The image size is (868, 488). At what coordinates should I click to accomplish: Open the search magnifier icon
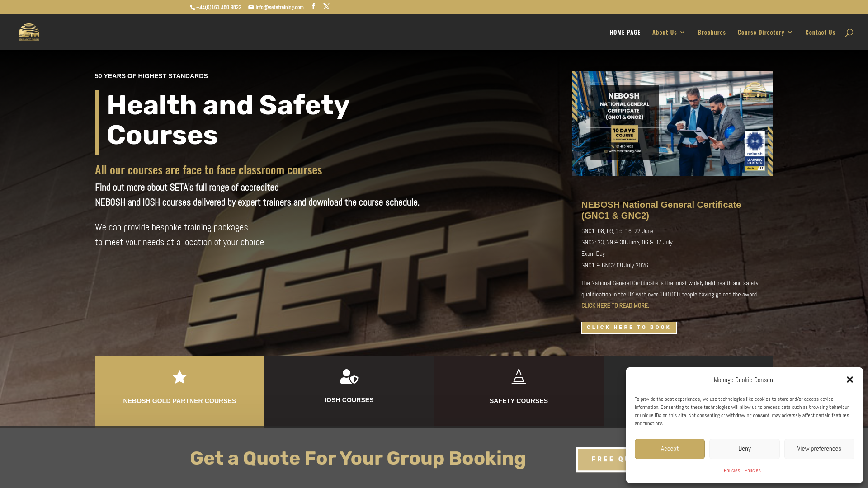click(x=849, y=33)
